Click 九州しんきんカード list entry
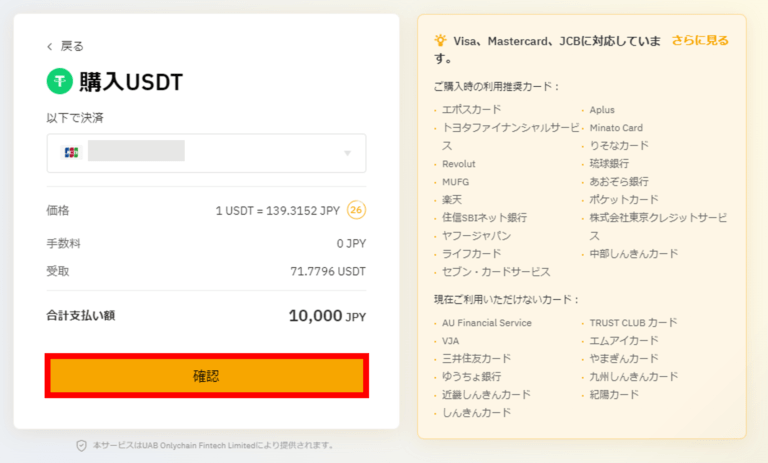The height and width of the screenshot is (463, 768). pos(634,377)
